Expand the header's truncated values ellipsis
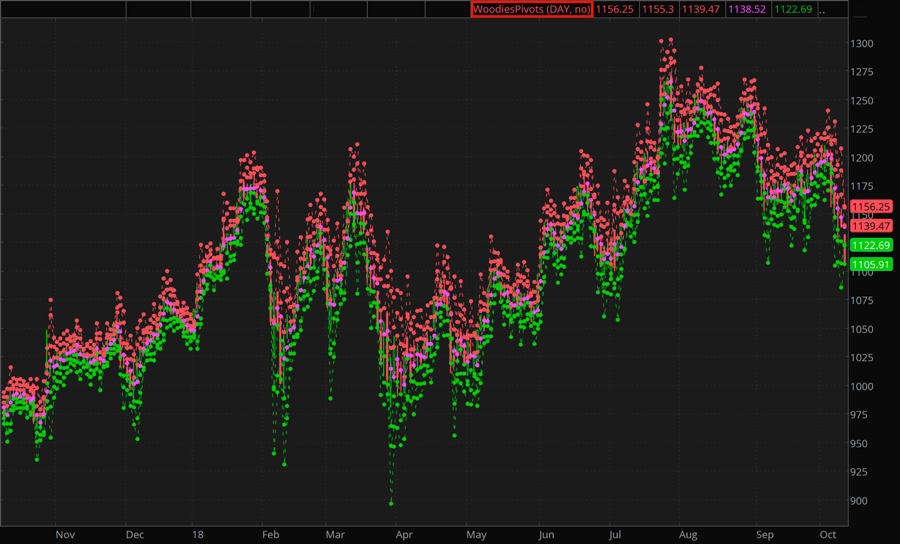The image size is (900, 544). click(x=823, y=9)
